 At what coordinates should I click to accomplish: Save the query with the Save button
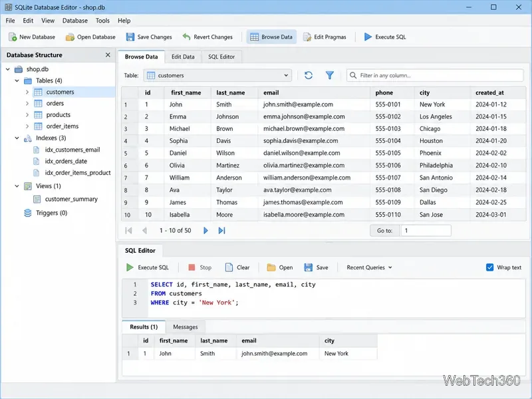pyautogui.click(x=316, y=267)
